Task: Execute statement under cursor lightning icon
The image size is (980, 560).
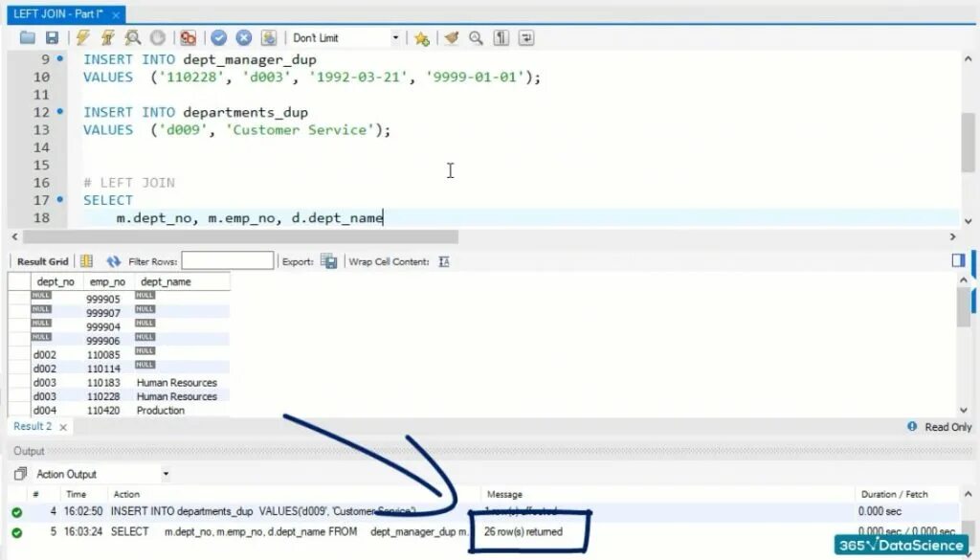Action: (x=107, y=38)
